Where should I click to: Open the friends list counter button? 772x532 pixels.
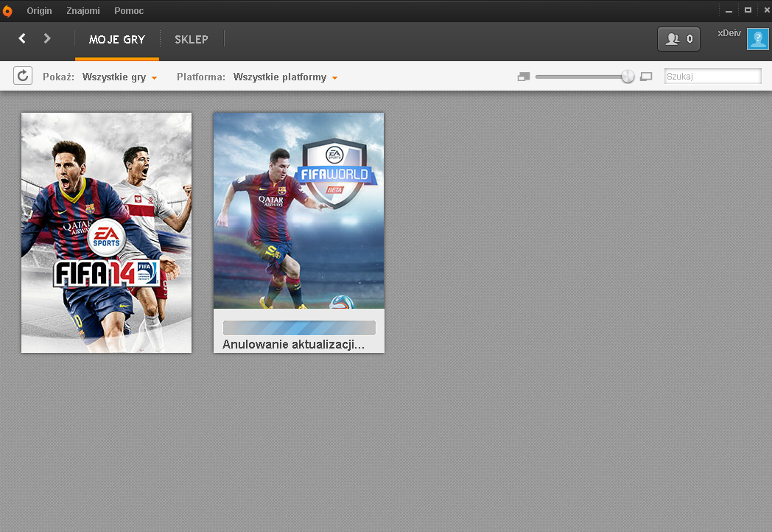(678, 39)
